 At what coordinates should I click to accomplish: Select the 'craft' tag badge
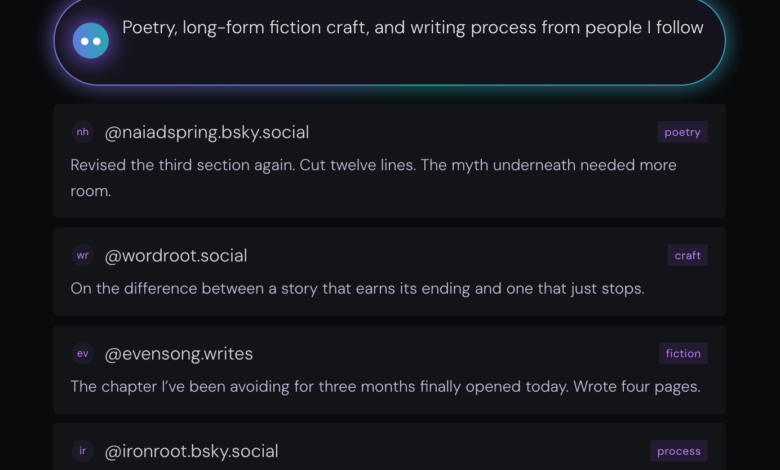(687, 255)
